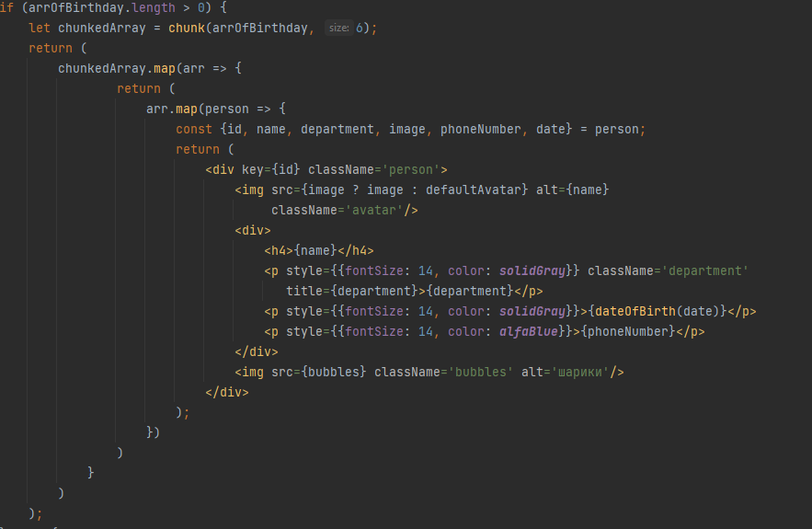Image resolution: width=812 pixels, height=529 pixels.
Task: Click the 'if' keyword
Action: point(6,7)
